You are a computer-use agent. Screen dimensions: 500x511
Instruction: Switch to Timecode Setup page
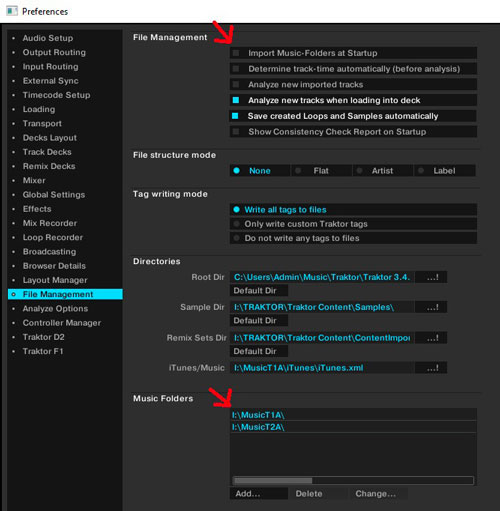point(56,95)
